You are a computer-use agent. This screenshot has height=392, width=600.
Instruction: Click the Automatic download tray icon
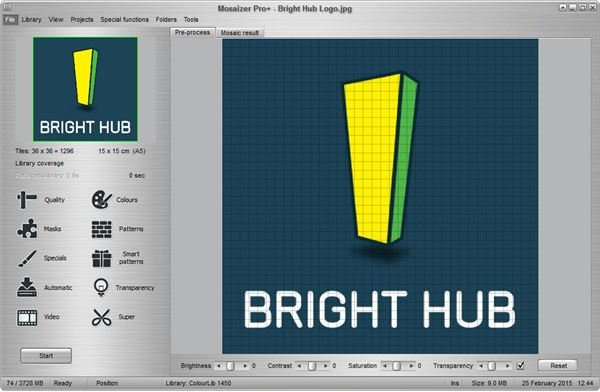pos(27,287)
